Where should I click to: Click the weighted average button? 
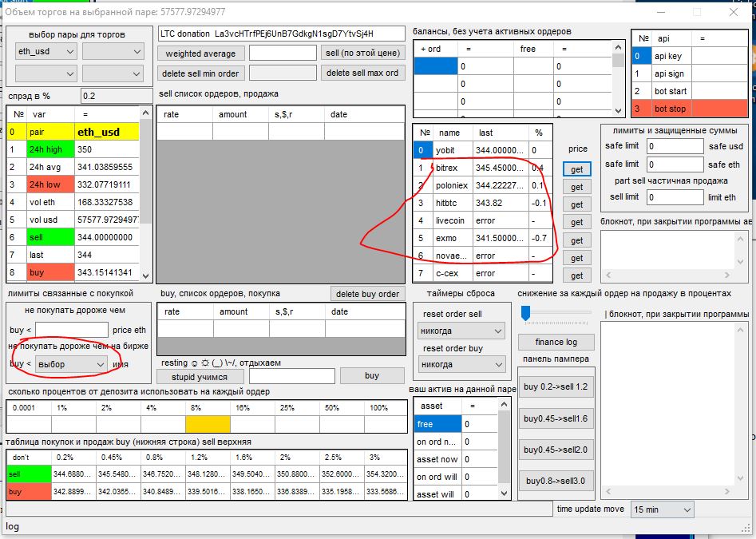pyautogui.click(x=200, y=54)
